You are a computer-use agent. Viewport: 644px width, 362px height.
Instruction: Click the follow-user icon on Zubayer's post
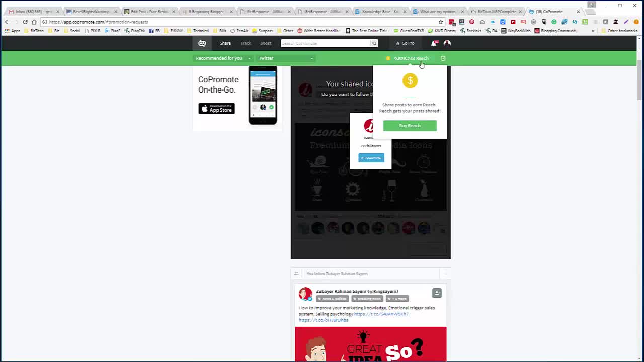point(437,293)
